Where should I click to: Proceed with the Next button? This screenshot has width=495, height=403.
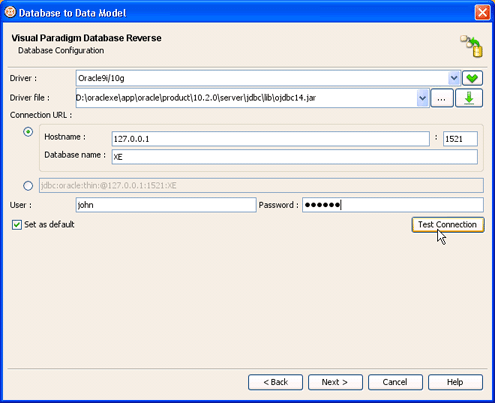click(335, 382)
